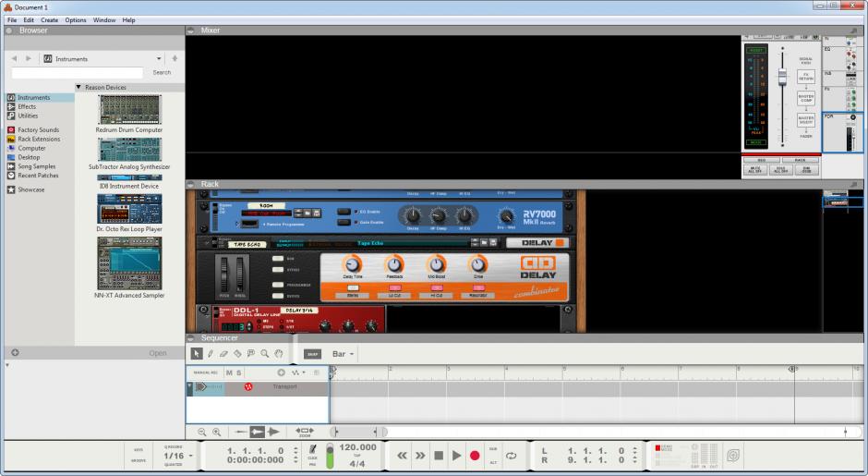The image size is (868, 476).
Task: Open the File menu
Action: [x=12, y=20]
